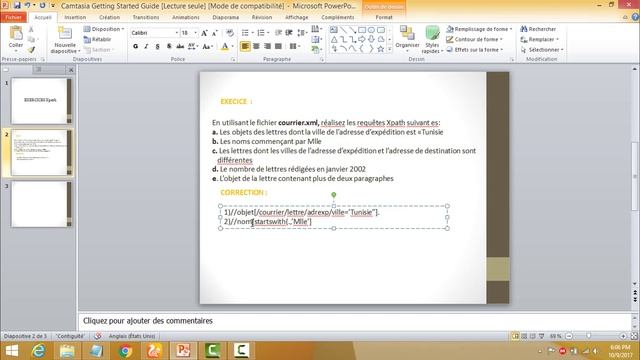Center the paragraph text
640x360 pixels.
(256, 46)
